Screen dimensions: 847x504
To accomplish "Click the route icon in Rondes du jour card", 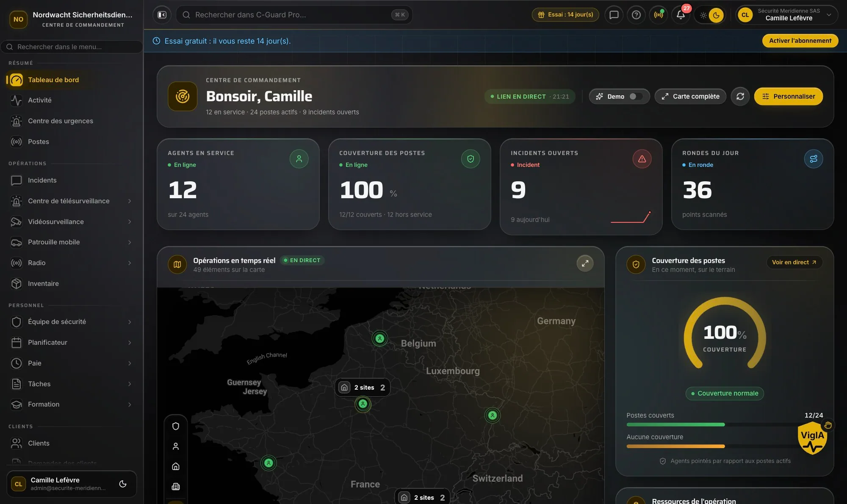I will (814, 159).
